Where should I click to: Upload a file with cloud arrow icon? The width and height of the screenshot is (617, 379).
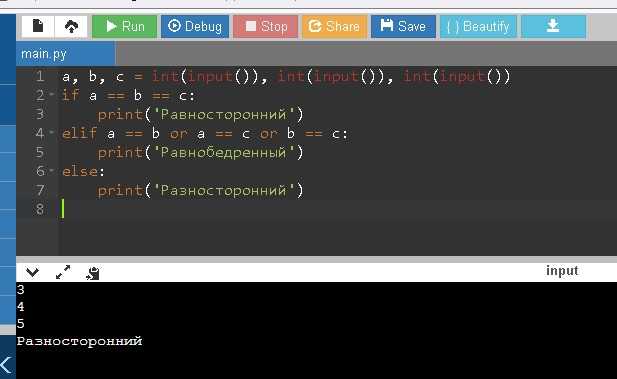(71, 26)
